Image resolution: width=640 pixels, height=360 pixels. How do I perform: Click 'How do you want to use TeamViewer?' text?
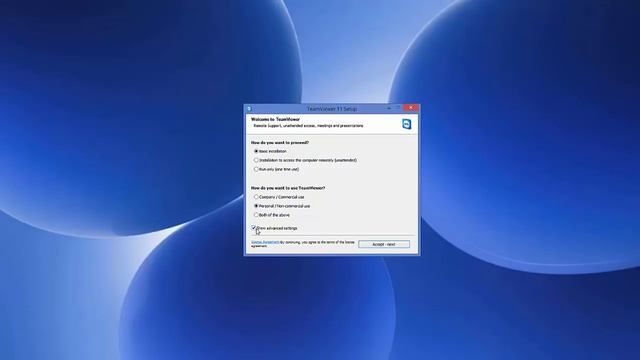pyautogui.click(x=288, y=188)
